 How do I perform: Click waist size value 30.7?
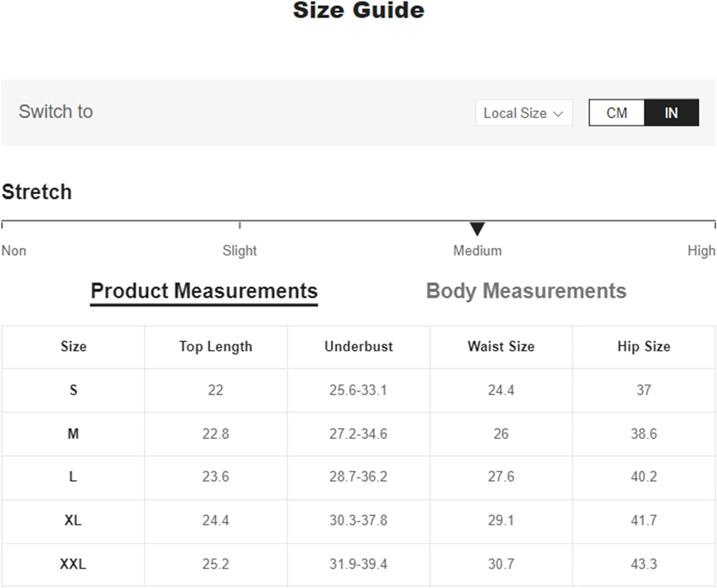click(501, 564)
